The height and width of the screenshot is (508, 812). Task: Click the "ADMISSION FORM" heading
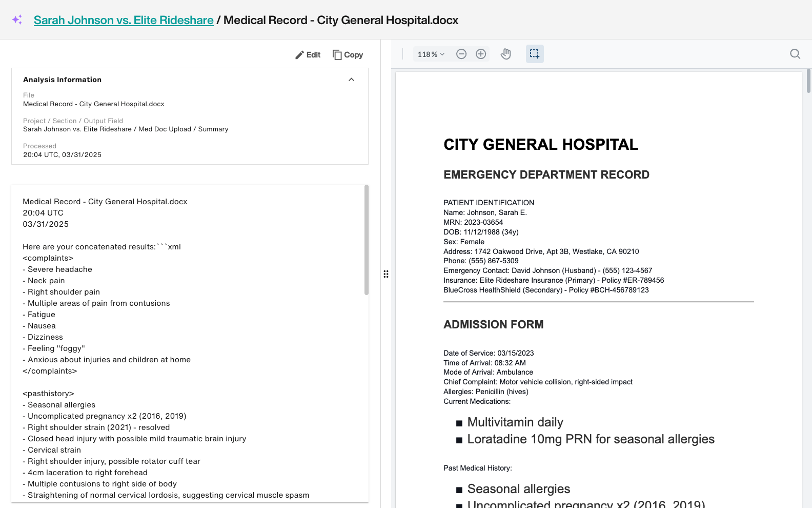494,325
